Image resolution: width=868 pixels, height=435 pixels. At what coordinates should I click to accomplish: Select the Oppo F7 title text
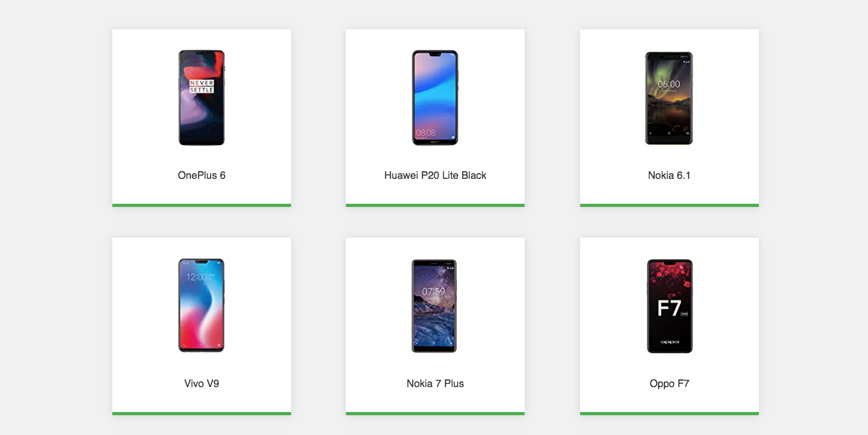click(x=670, y=383)
